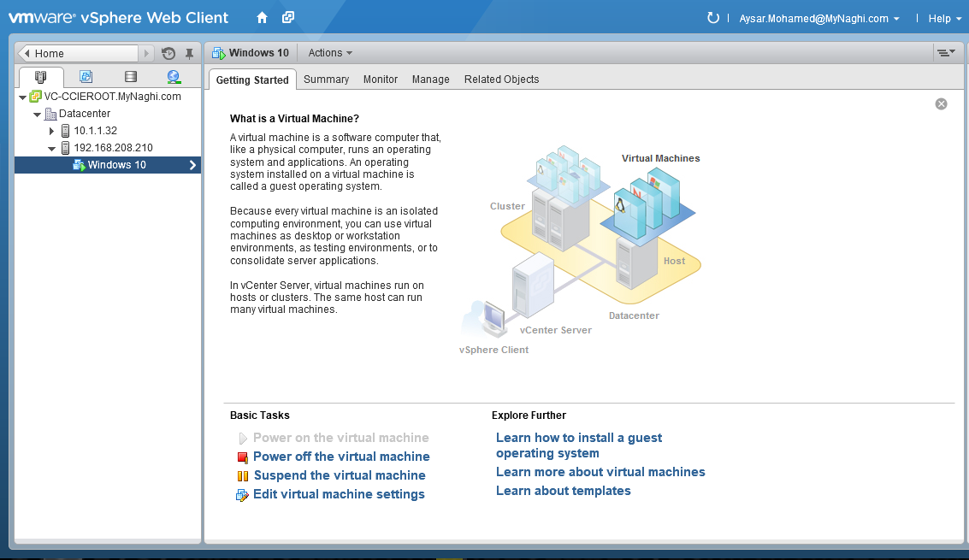This screenshot has width=969, height=560.
Task: Switch to the Summary tab
Action: tap(326, 80)
